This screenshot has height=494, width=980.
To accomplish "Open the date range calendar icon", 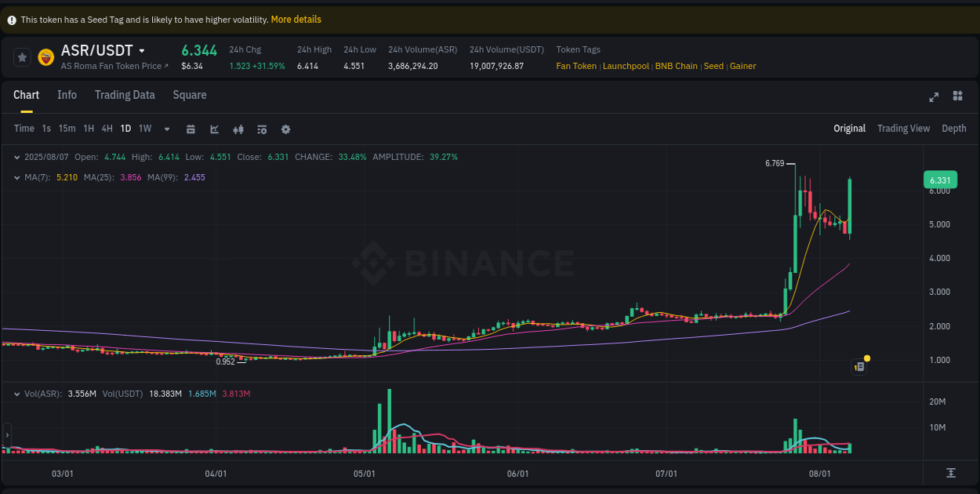I will [191, 129].
